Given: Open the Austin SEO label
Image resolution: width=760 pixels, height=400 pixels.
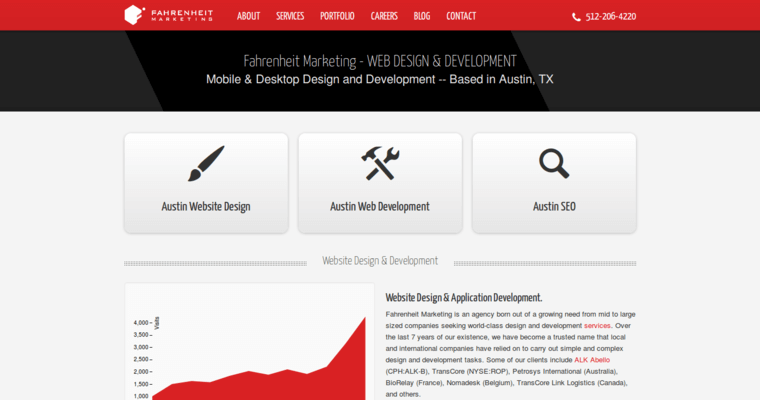Looking at the screenshot, I should pyautogui.click(x=554, y=207).
